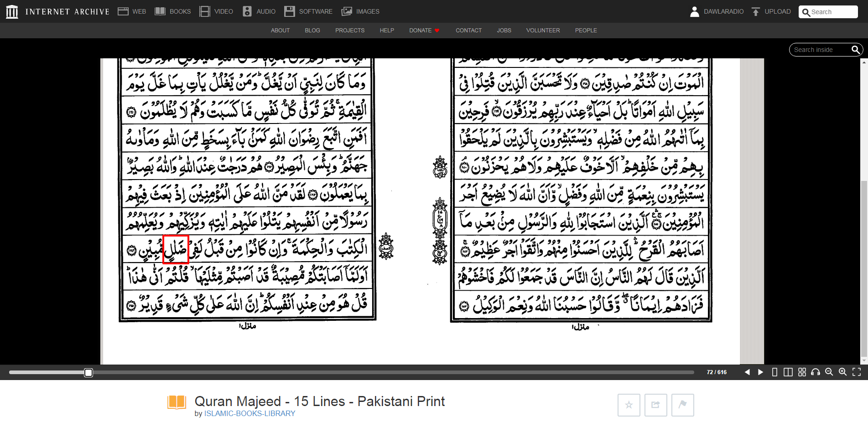The image size is (868, 427).
Task: Zoom out of the book
Action: [829, 372]
